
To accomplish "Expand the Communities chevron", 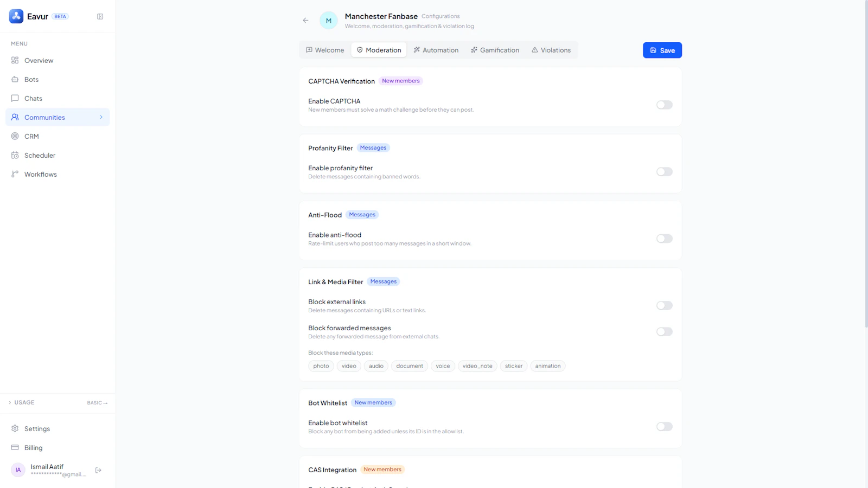I will point(101,117).
